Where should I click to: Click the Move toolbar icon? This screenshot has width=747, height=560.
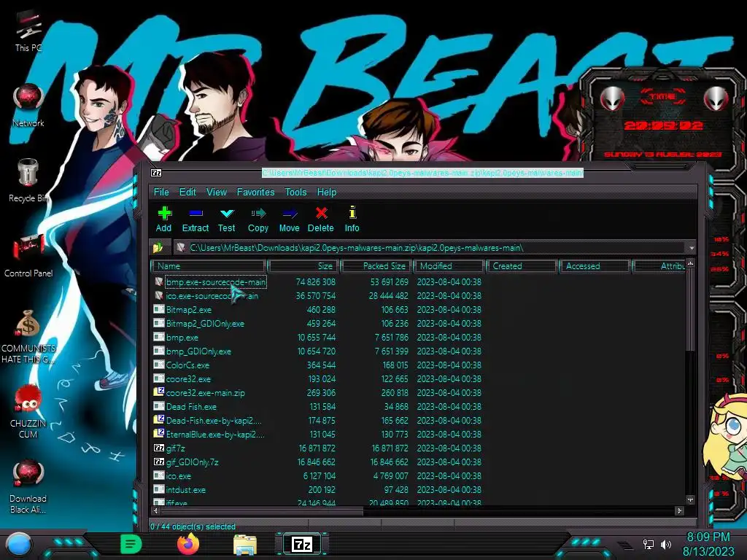click(290, 213)
